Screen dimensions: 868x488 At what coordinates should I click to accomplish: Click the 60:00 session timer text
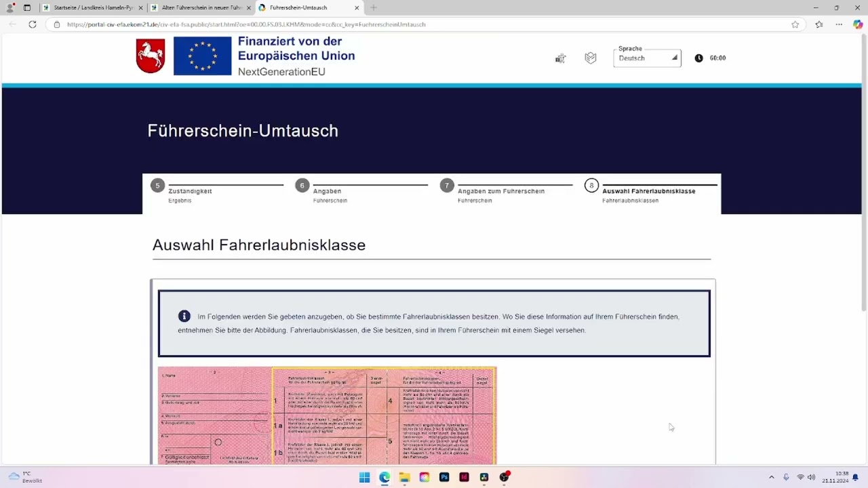717,58
